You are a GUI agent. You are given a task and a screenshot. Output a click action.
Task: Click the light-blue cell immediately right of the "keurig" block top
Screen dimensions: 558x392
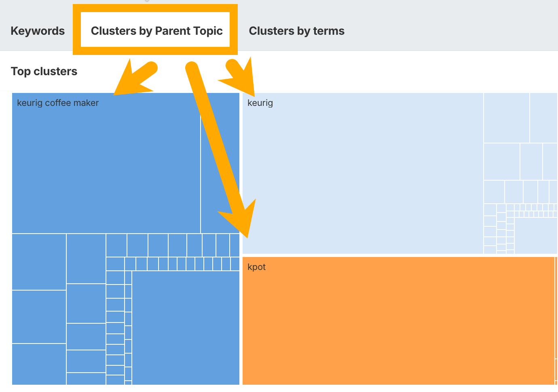(506, 118)
